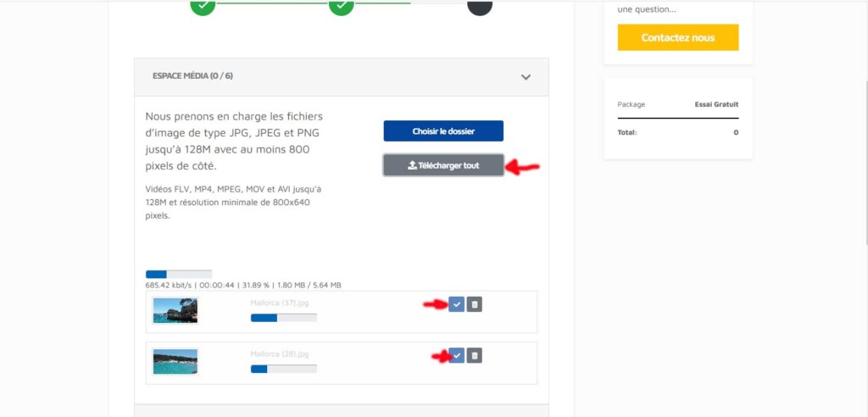Open the Mallorca (28).jpg thumbnail
Viewport: 868px width, 417px height.
(175, 362)
